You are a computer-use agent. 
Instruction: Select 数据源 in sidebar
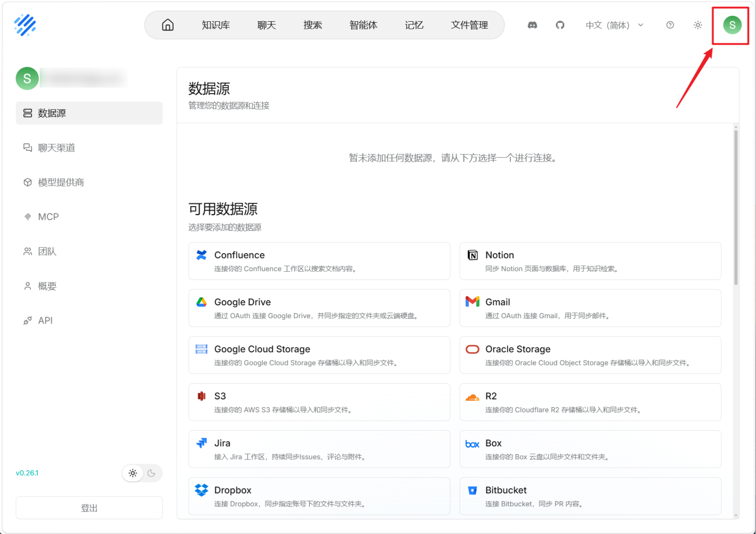coord(89,113)
